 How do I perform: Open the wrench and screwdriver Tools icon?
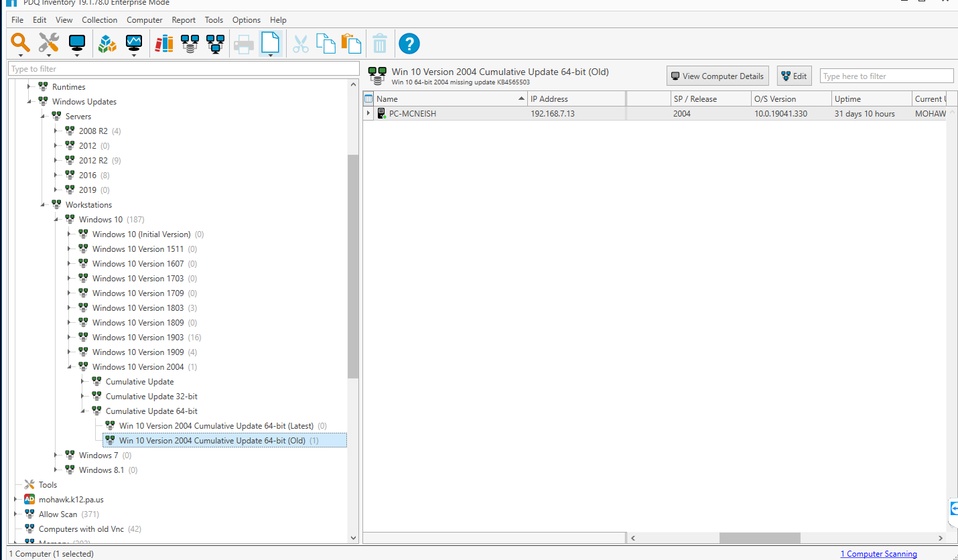pyautogui.click(x=48, y=44)
